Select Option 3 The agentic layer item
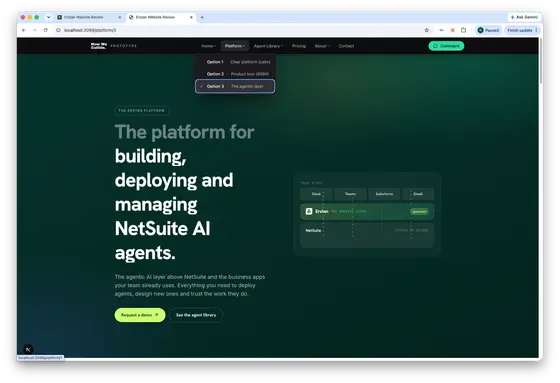 235,86
